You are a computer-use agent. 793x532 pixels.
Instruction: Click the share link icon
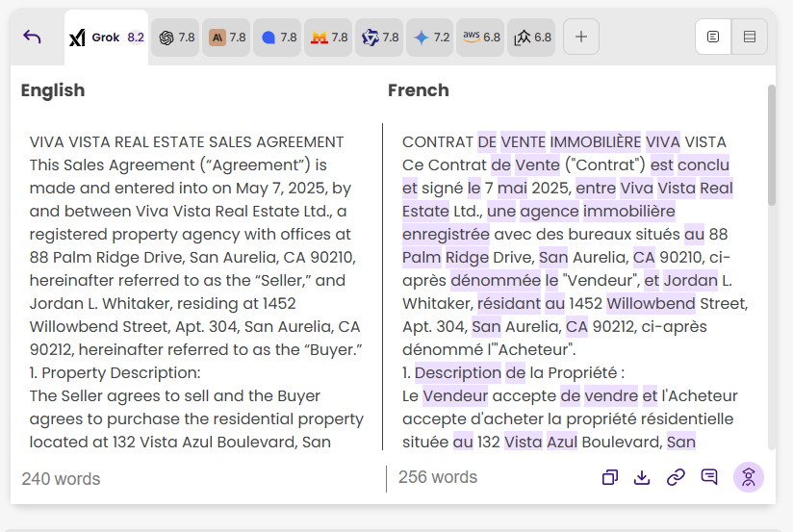[676, 477]
